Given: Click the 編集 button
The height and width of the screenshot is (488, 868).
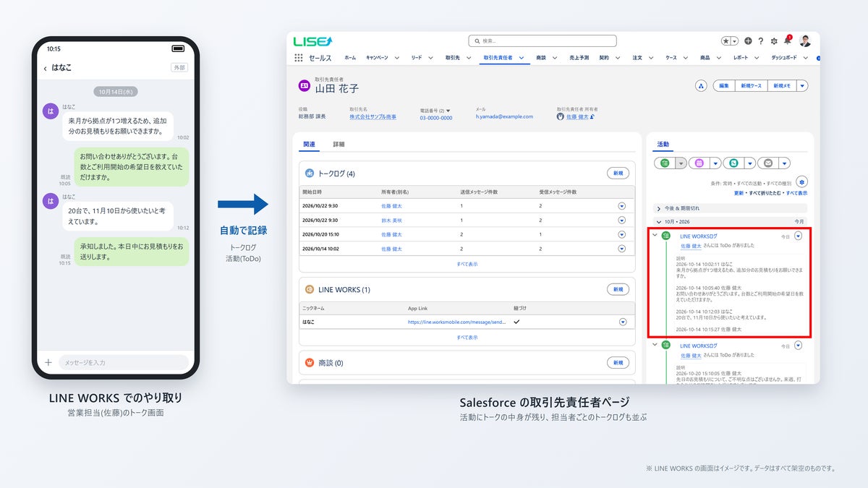Looking at the screenshot, I should [723, 85].
